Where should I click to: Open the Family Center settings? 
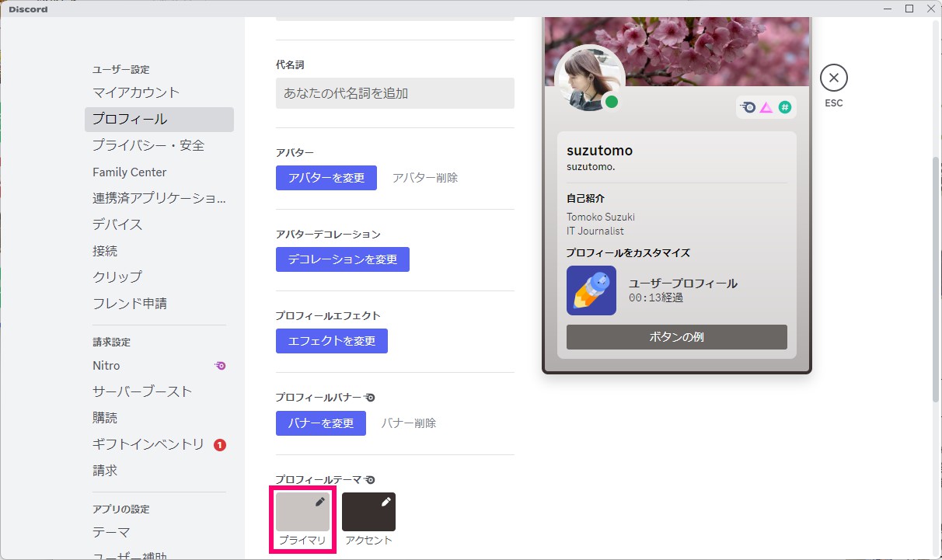[129, 172]
